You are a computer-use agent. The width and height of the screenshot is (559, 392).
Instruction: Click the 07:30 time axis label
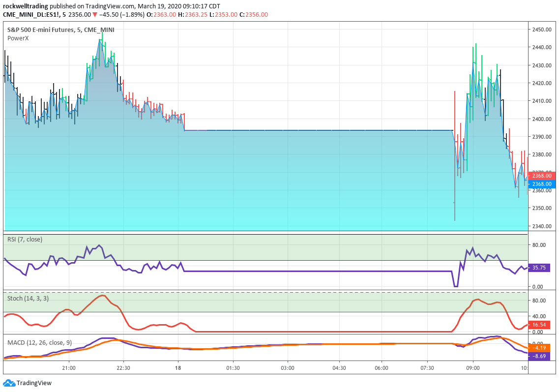(x=427, y=368)
